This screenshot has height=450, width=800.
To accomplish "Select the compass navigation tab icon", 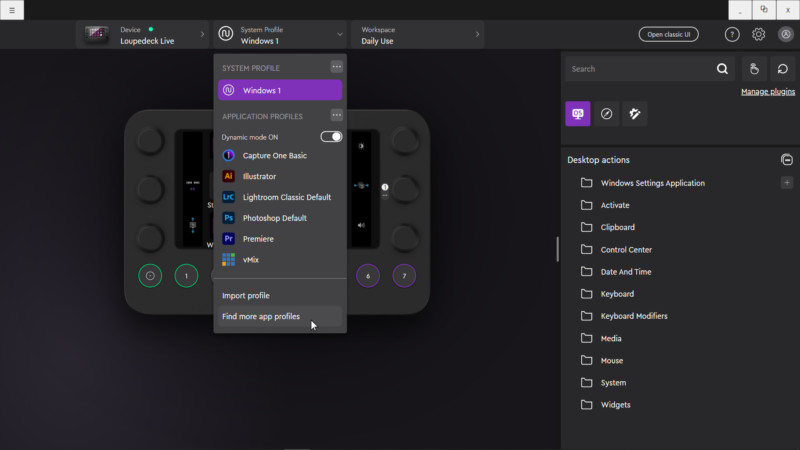I will coord(606,113).
